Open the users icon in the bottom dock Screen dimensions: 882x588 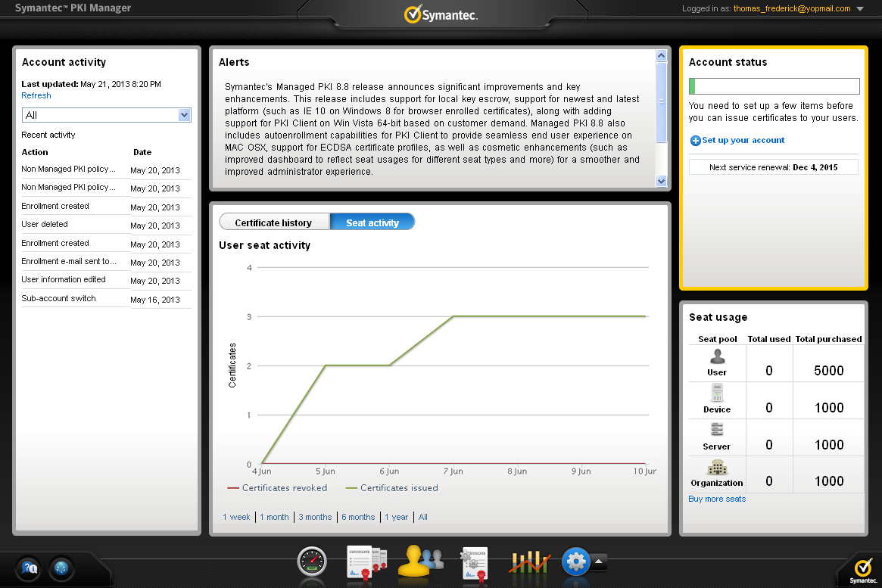(x=420, y=561)
